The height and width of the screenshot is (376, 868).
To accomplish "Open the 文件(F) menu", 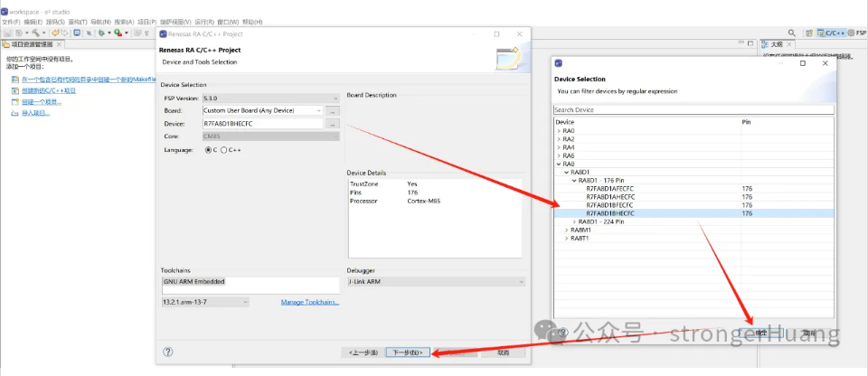I will 11,23.
